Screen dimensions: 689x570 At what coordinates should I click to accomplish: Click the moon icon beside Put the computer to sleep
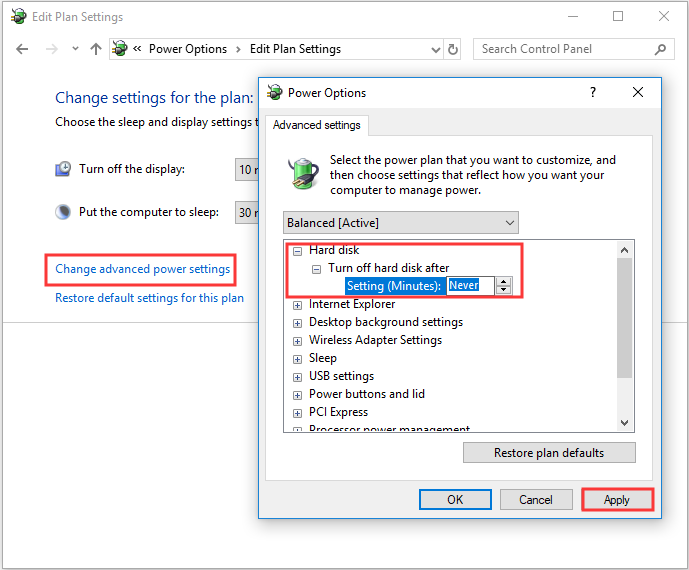[x=63, y=212]
